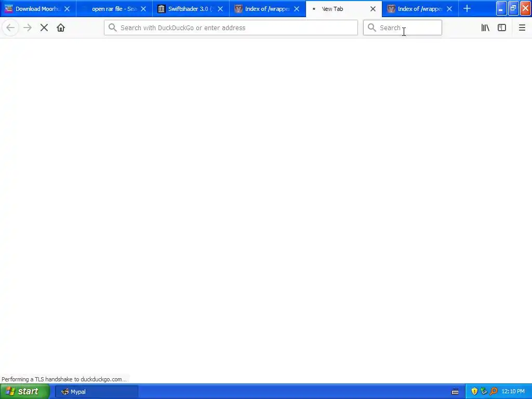Viewport: 532px width, 399px height.
Task: Open the hamburger application menu
Action: click(522, 28)
